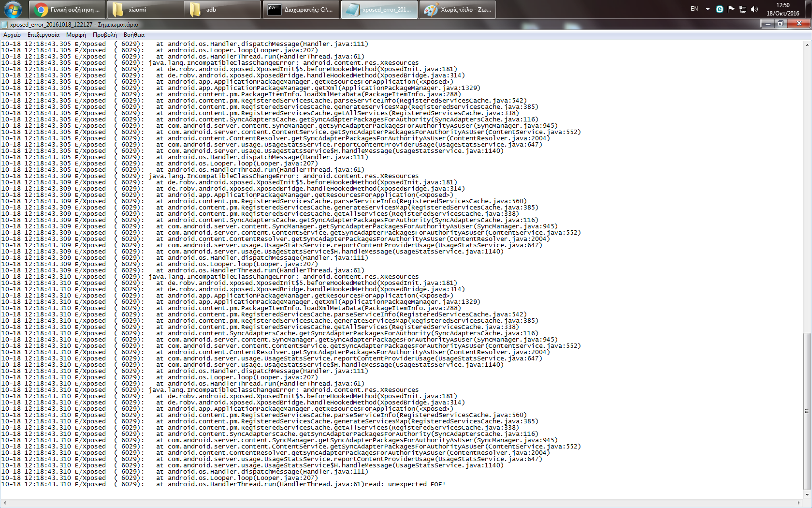This screenshot has height=508, width=812.
Task: Open the Windows Start menu orb
Action: [13, 9]
